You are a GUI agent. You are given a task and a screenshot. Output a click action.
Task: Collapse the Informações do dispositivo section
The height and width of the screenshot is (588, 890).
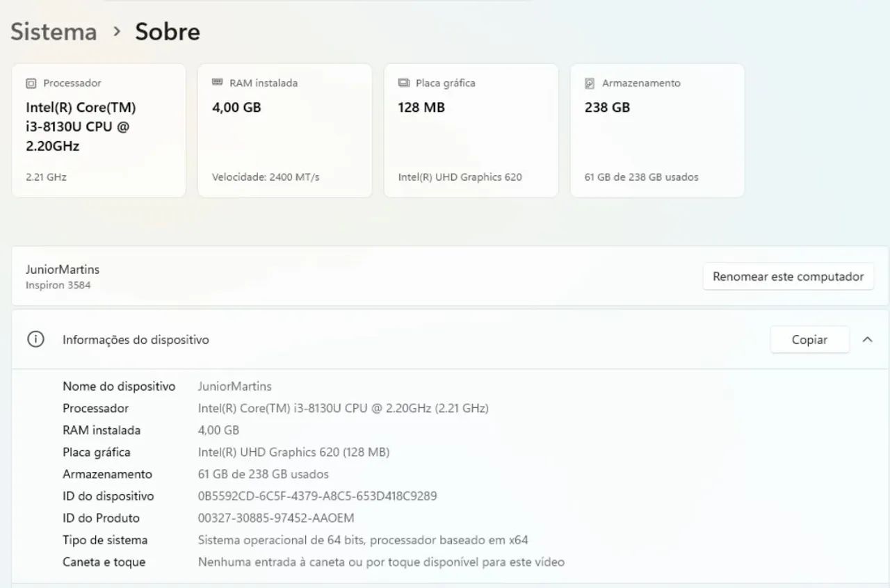(x=867, y=340)
